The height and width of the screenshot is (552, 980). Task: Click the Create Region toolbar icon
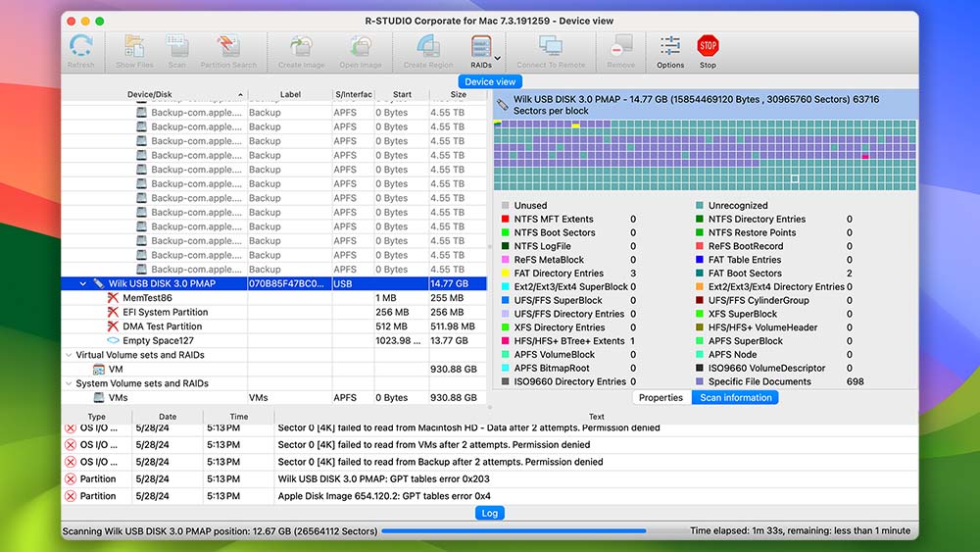coord(428,46)
